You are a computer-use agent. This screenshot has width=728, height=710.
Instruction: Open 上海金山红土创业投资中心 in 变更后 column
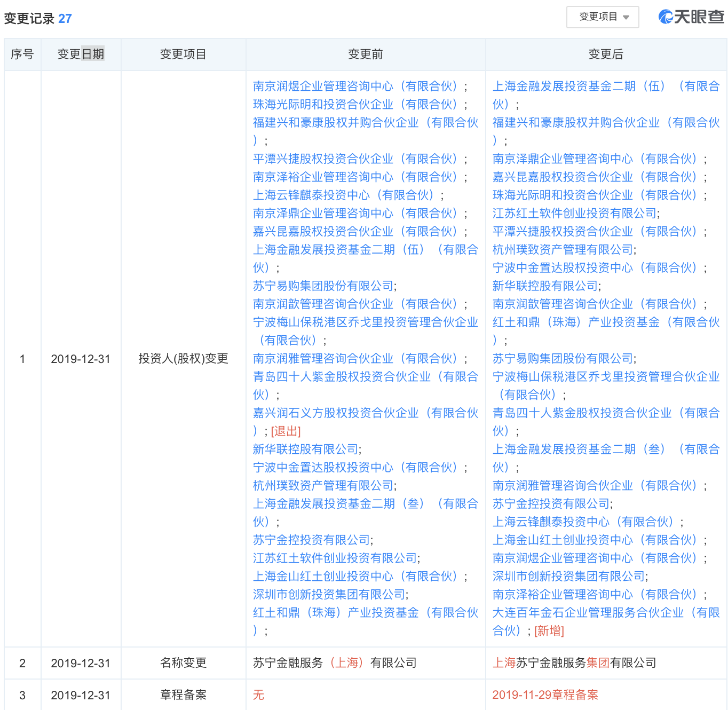pyautogui.click(x=598, y=540)
